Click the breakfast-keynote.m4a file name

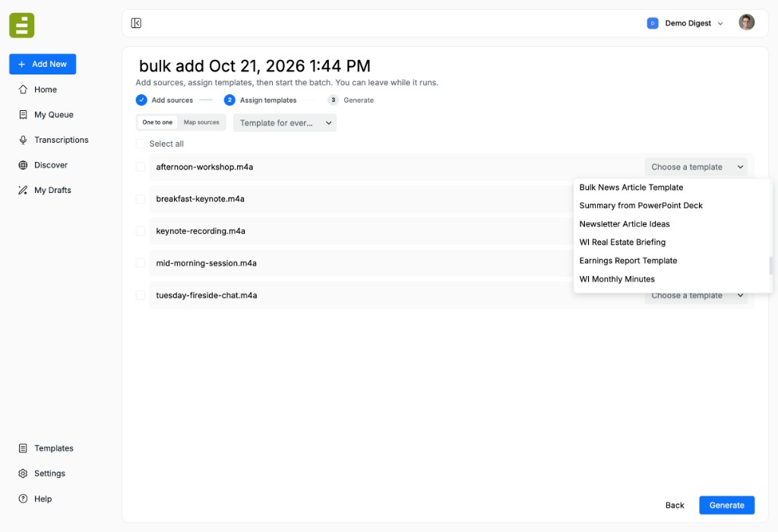200,199
